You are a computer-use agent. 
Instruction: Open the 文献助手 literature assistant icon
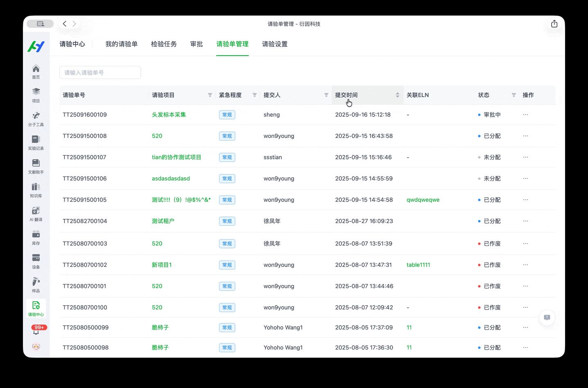[x=36, y=166]
